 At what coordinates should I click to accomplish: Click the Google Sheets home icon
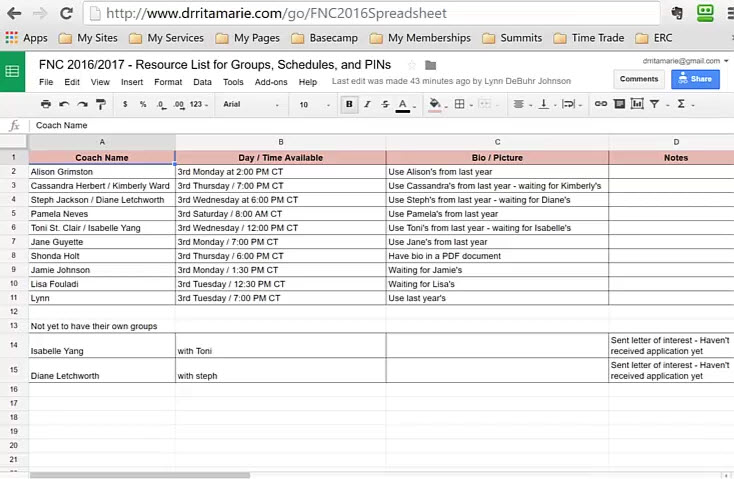[12, 72]
